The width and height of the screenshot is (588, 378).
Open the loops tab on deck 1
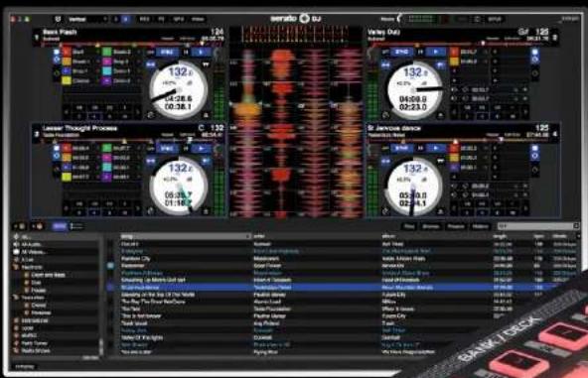coord(57,60)
